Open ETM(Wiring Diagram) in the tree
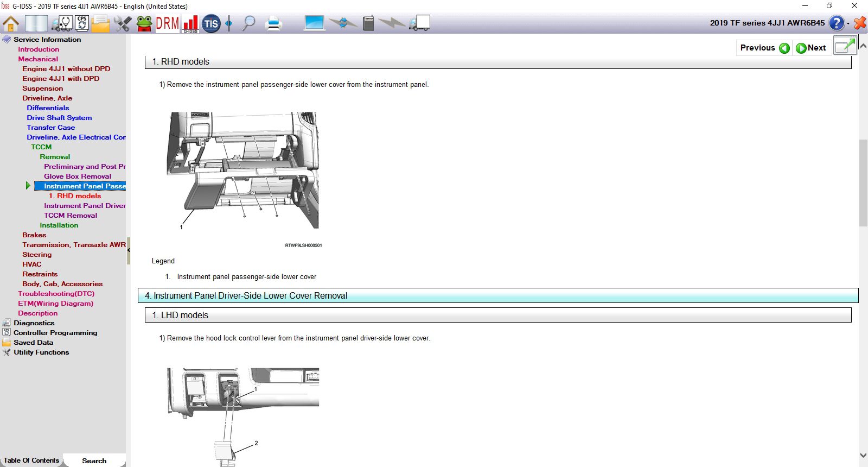 [55, 304]
